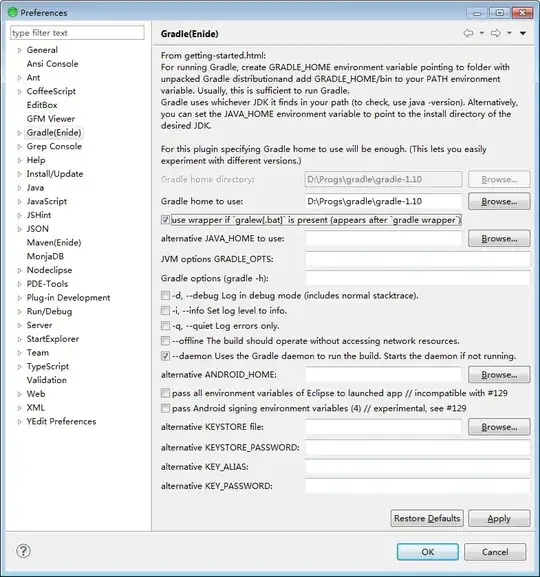
Task: Disable the --daemon checkbox
Action: tap(165, 356)
